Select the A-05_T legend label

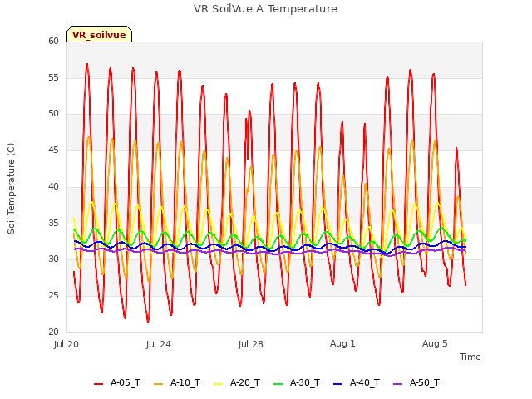126,382
